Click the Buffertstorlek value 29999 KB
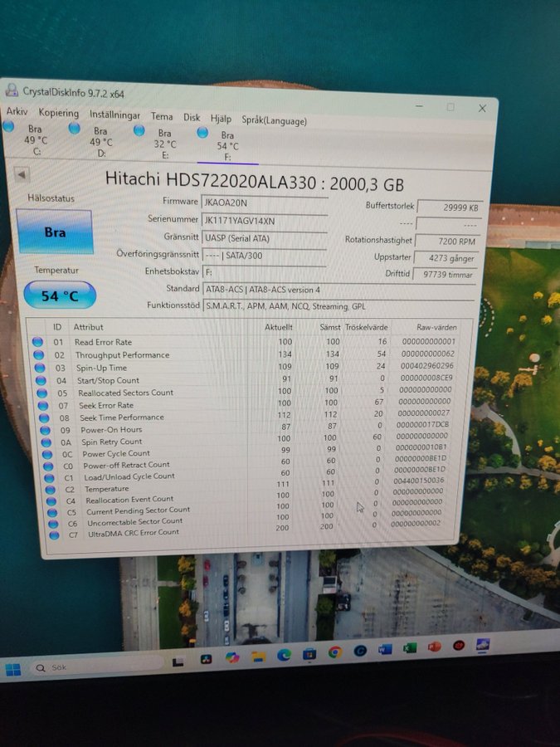 pyautogui.click(x=450, y=207)
